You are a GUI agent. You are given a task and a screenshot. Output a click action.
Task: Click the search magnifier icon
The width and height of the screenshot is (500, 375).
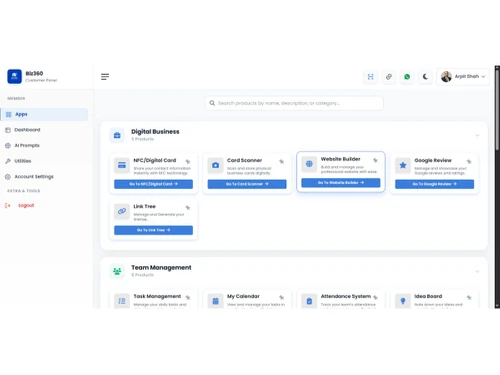[212, 103]
